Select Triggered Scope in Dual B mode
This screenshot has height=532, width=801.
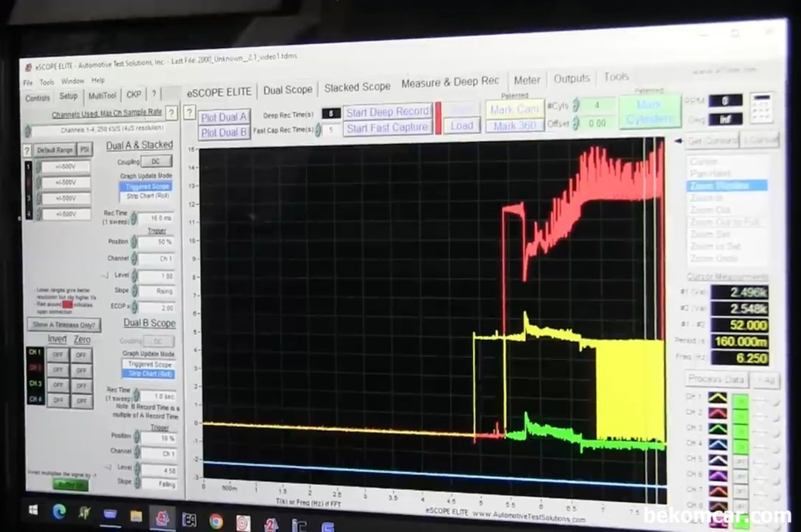(x=150, y=364)
